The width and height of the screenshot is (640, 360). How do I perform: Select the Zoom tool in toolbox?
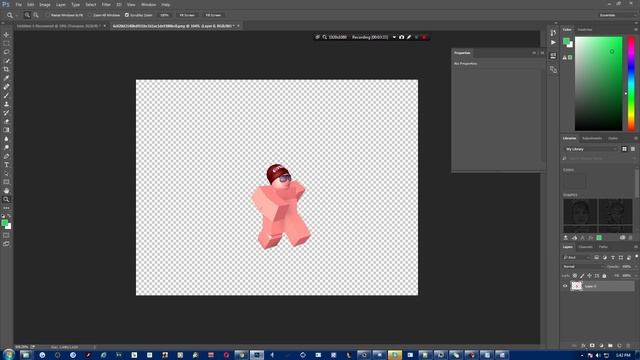[x=6, y=199]
